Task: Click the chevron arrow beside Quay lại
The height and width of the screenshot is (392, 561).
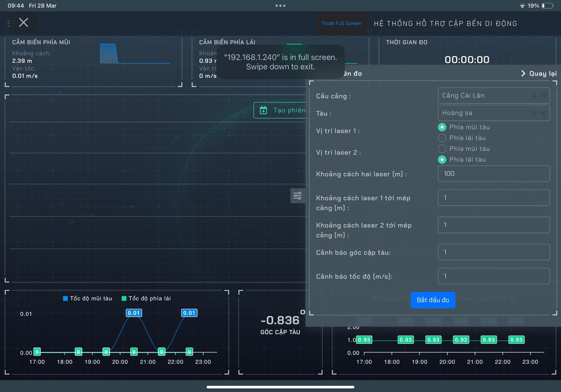Action: pos(523,73)
